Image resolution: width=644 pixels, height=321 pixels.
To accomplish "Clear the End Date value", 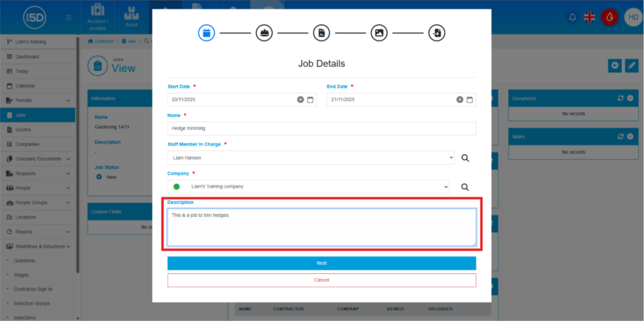I will 460,100.
